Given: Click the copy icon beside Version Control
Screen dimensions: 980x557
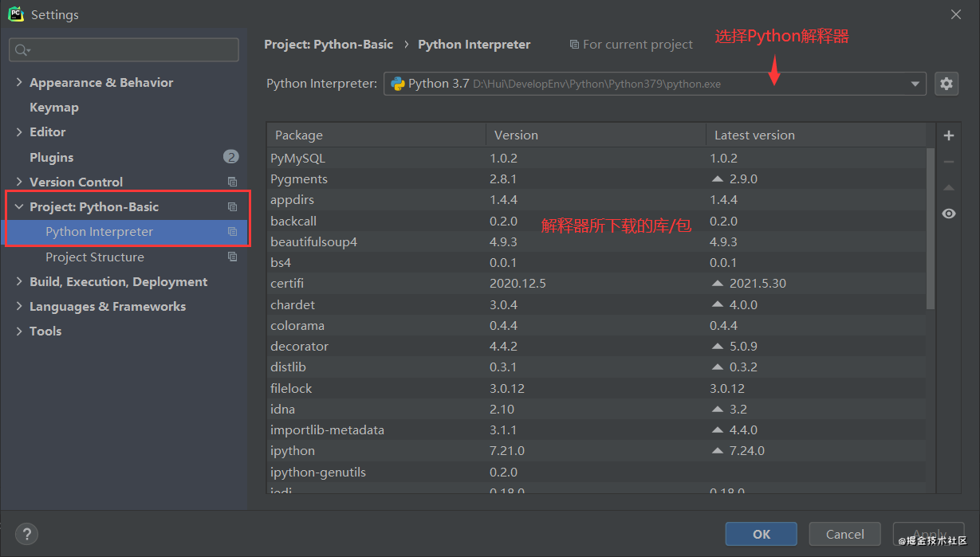Looking at the screenshot, I should click(x=232, y=182).
